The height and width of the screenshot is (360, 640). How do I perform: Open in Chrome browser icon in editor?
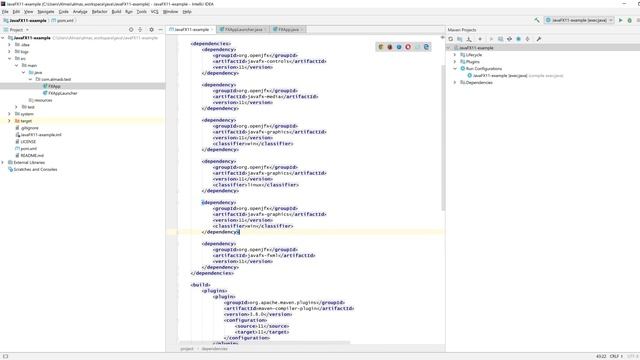pyautogui.click(x=381, y=47)
